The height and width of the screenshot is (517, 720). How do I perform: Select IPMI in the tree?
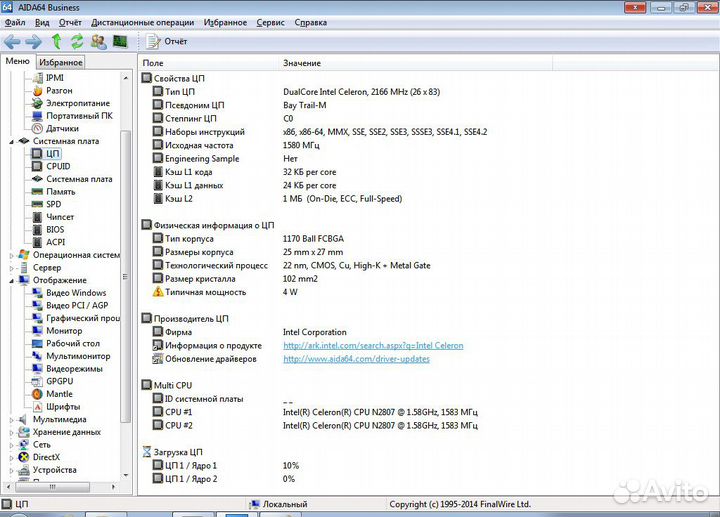click(55, 78)
